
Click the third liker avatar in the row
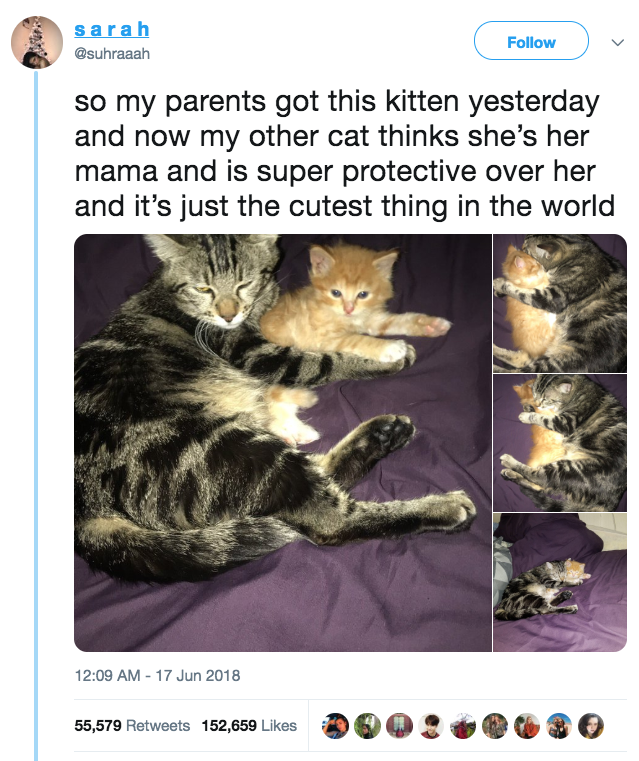(x=400, y=726)
